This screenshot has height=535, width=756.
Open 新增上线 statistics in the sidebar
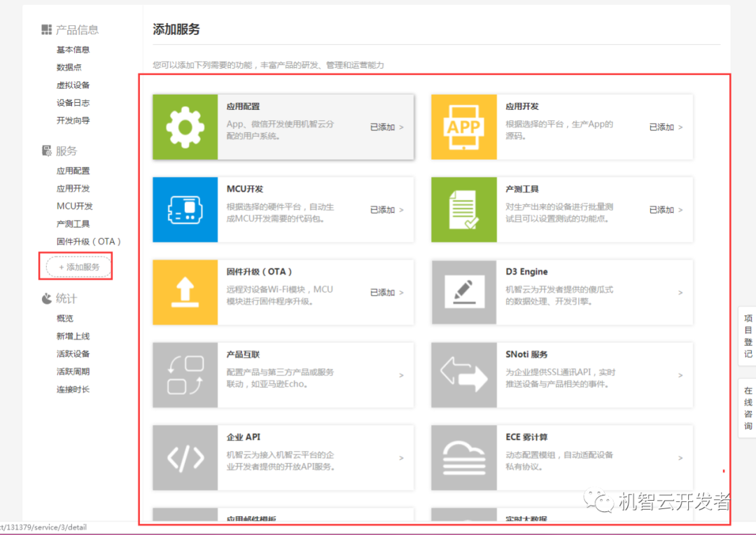pyautogui.click(x=73, y=336)
